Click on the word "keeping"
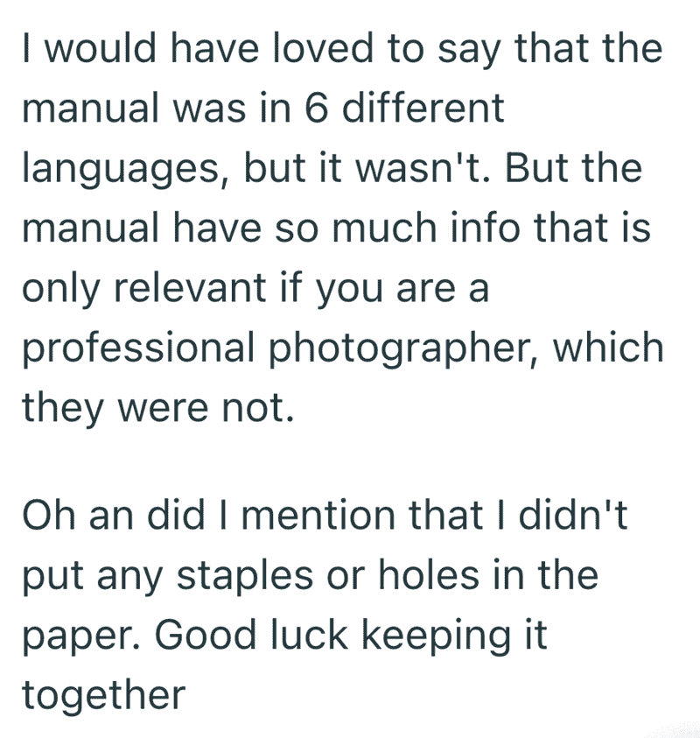 click(x=435, y=637)
